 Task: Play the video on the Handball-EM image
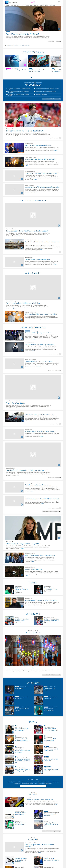pyautogui.click(x=59, y=125)
